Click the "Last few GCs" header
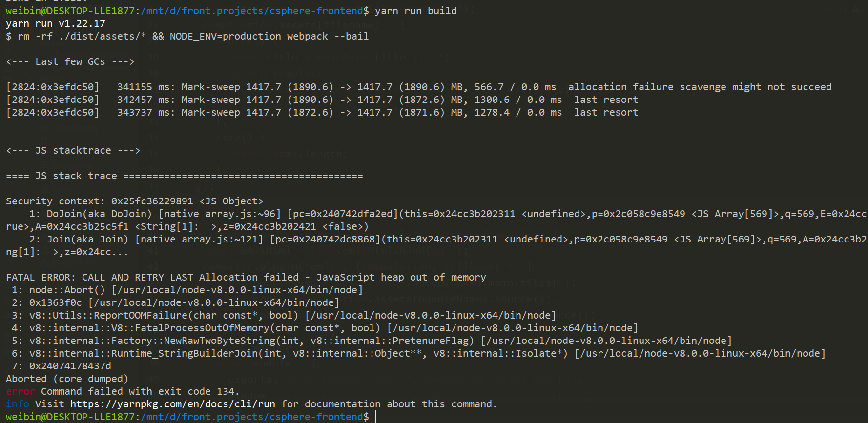The height and width of the screenshot is (423, 868). (70, 61)
